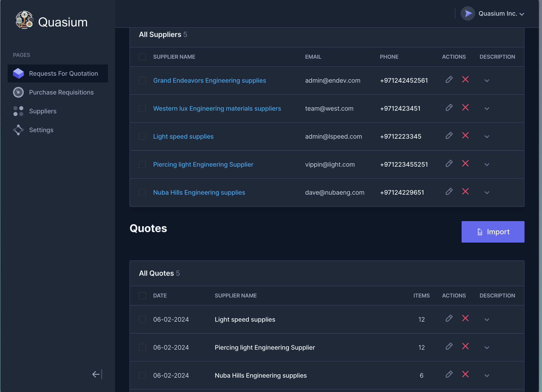Open Light speed supplies supplier link
This screenshot has height=392, width=542.
coord(183,136)
